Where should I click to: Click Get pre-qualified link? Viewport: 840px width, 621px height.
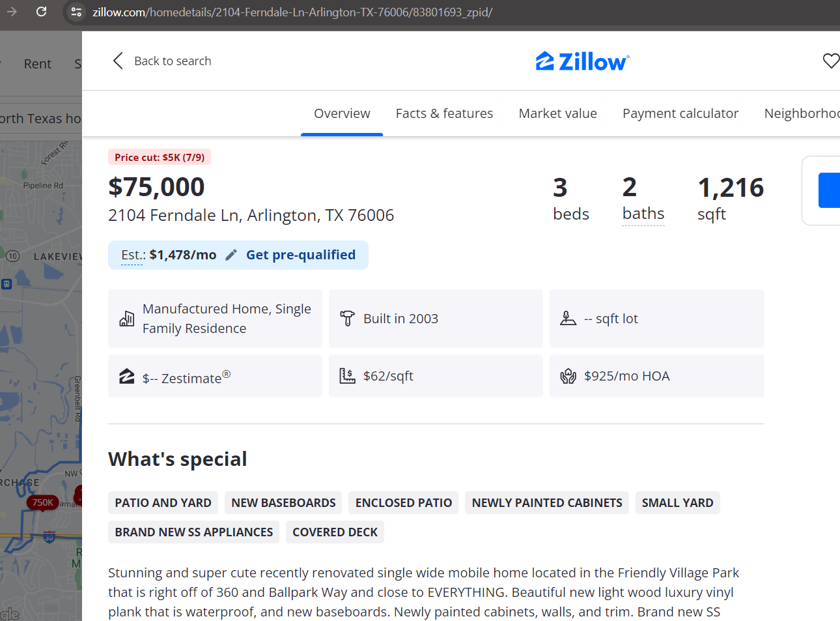point(301,255)
